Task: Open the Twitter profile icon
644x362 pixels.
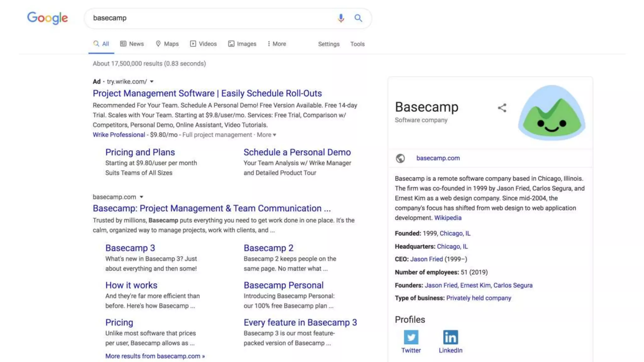Action: tap(411, 337)
